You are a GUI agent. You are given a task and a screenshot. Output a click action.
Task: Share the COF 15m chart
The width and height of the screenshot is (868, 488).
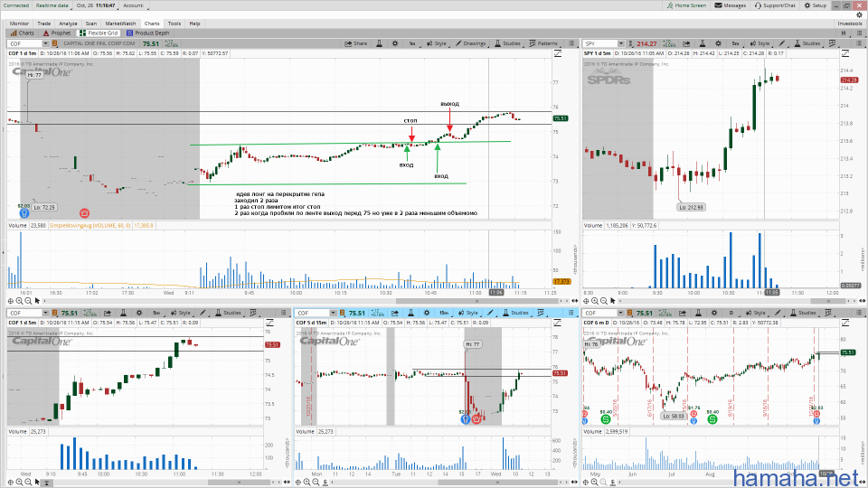click(395, 314)
